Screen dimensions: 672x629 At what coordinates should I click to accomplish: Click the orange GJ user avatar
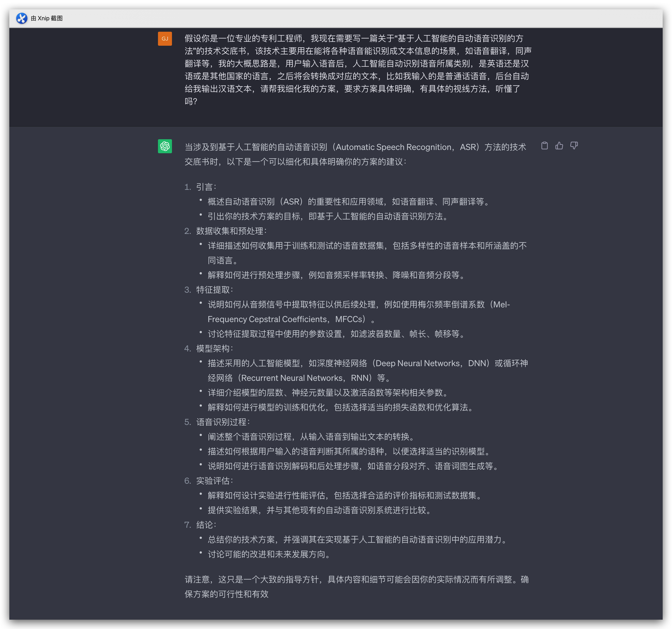click(165, 38)
